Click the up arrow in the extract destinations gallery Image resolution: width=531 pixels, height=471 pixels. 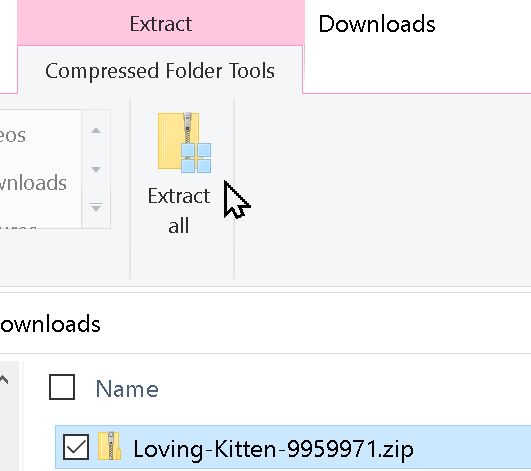(x=96, y=130)
